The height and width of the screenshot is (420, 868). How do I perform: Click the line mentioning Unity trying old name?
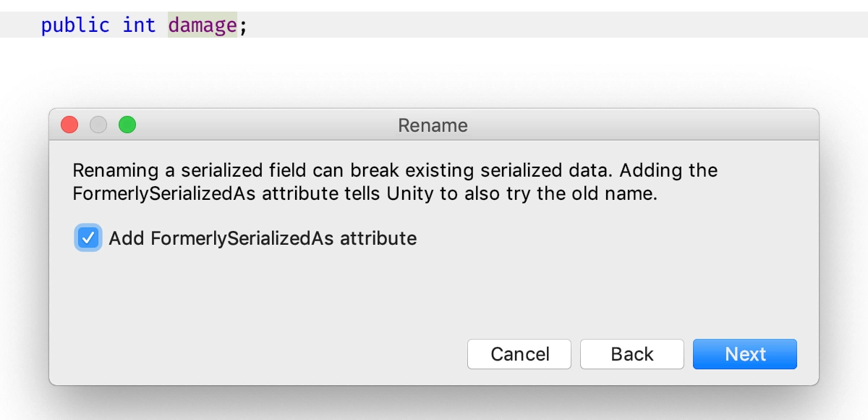[x=365, y=195]
